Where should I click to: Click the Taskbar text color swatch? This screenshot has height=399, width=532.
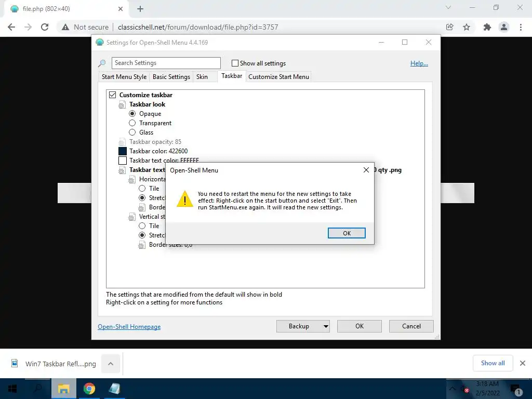tap(123, 161)
